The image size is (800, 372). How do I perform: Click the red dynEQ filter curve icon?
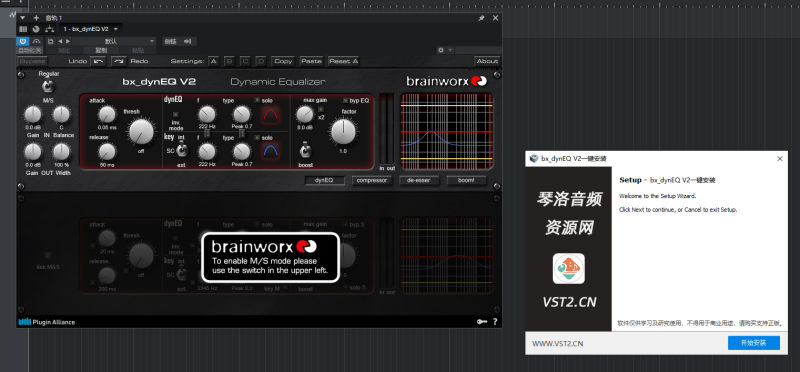270,116
